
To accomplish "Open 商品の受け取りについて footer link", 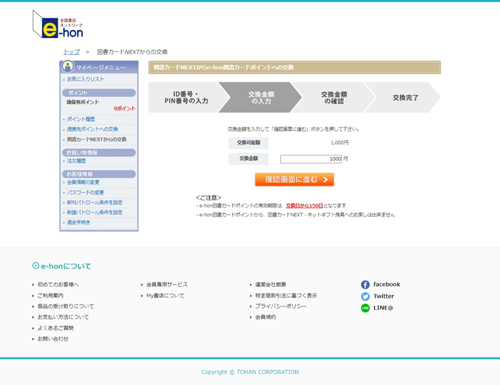I will pos(66,306).
